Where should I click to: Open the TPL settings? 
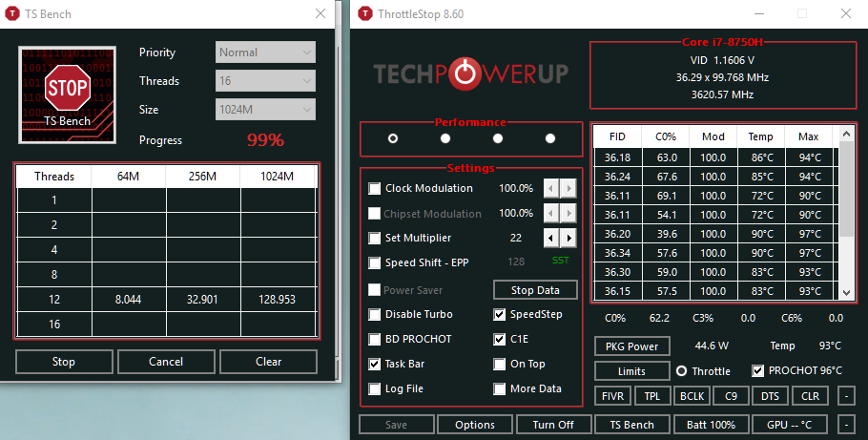(652, 396)
